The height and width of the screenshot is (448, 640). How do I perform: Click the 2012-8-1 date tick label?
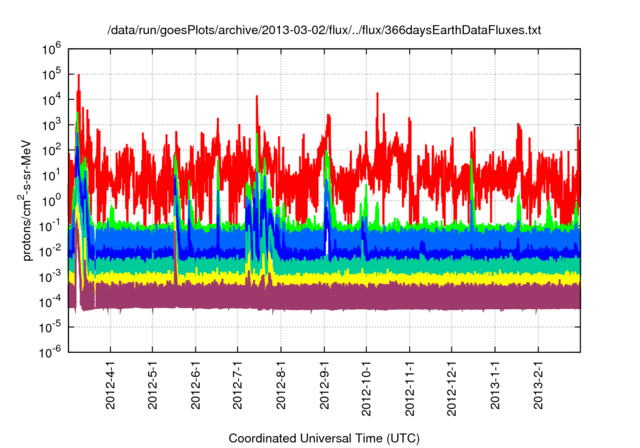coord(281,385)
